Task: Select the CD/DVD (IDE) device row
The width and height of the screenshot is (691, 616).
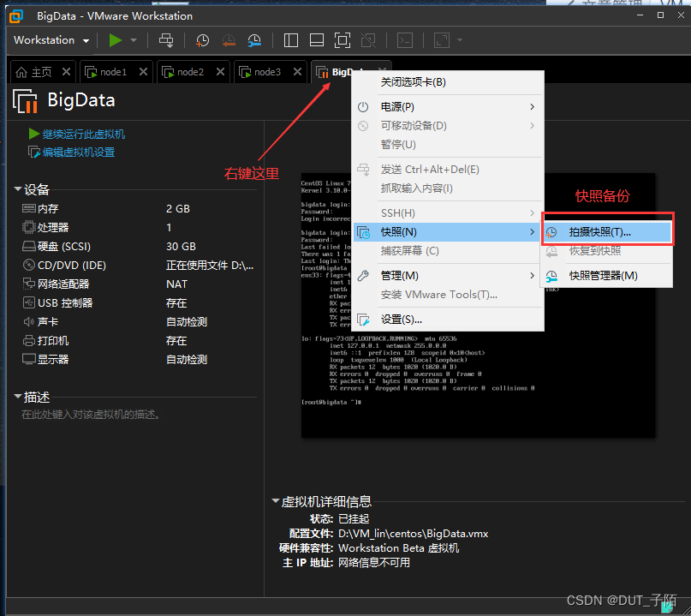Action: click(138, 266)
